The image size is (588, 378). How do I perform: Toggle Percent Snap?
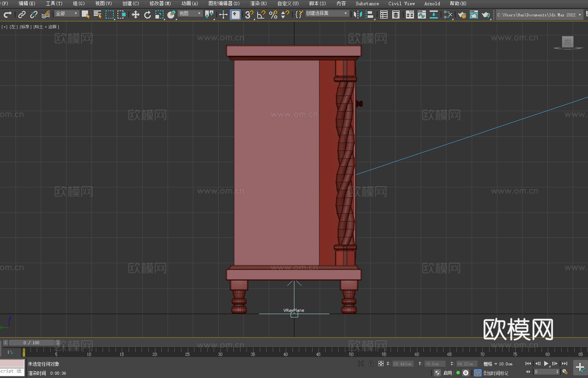coord(273,14)
